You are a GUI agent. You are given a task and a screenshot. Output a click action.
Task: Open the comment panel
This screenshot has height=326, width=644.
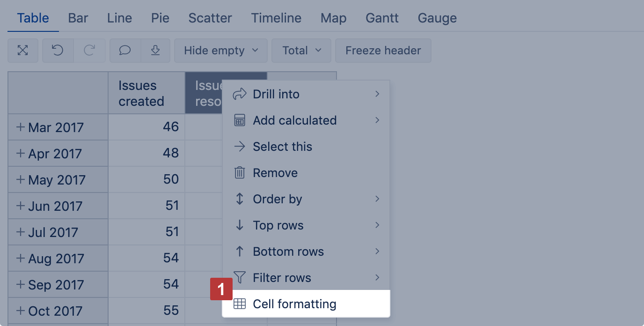[x=124, y=50]
